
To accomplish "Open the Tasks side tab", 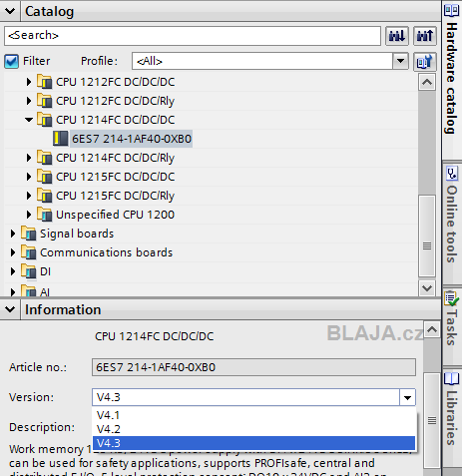I will point(452,318).
